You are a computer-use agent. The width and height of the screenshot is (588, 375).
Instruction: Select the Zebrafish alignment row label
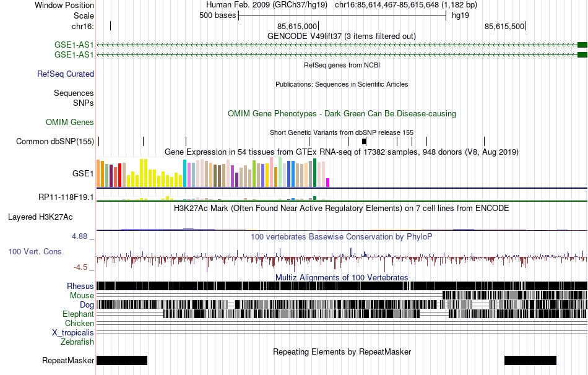(77, 342)
